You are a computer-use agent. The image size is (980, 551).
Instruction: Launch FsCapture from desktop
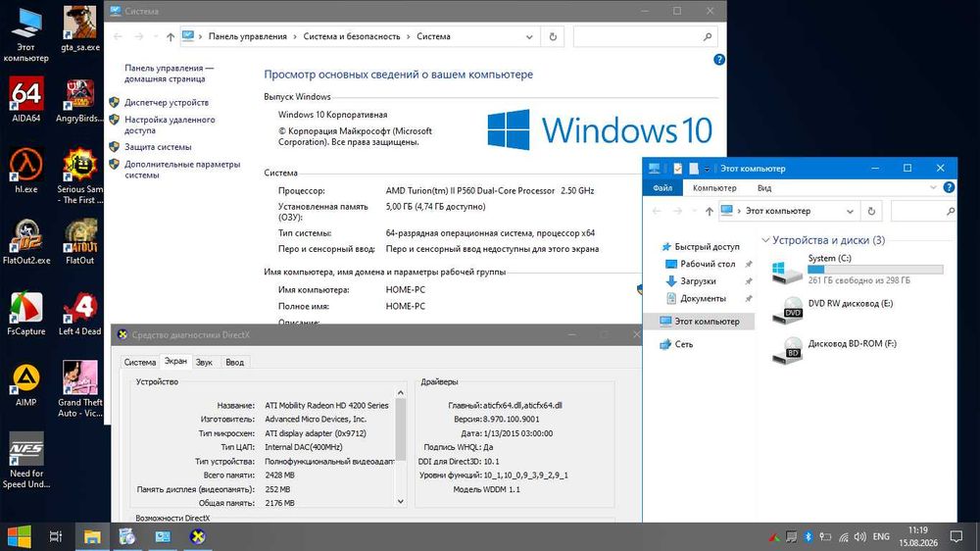tap(25, 313)
